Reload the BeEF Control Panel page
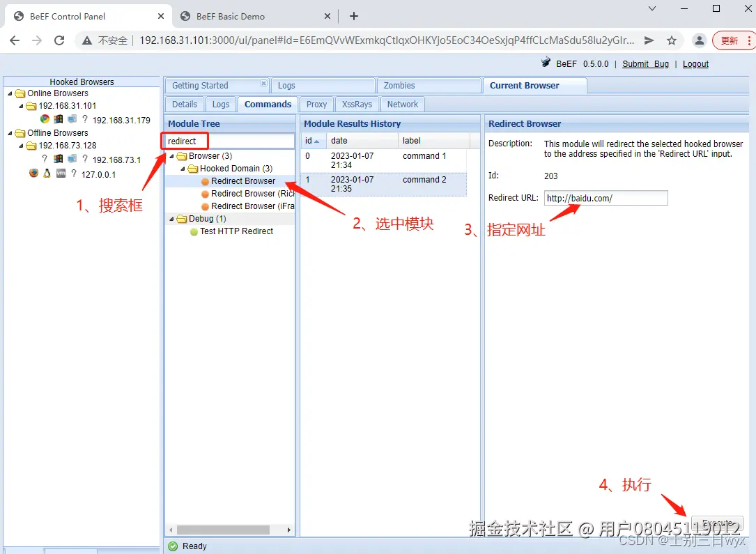 point(59,40)
